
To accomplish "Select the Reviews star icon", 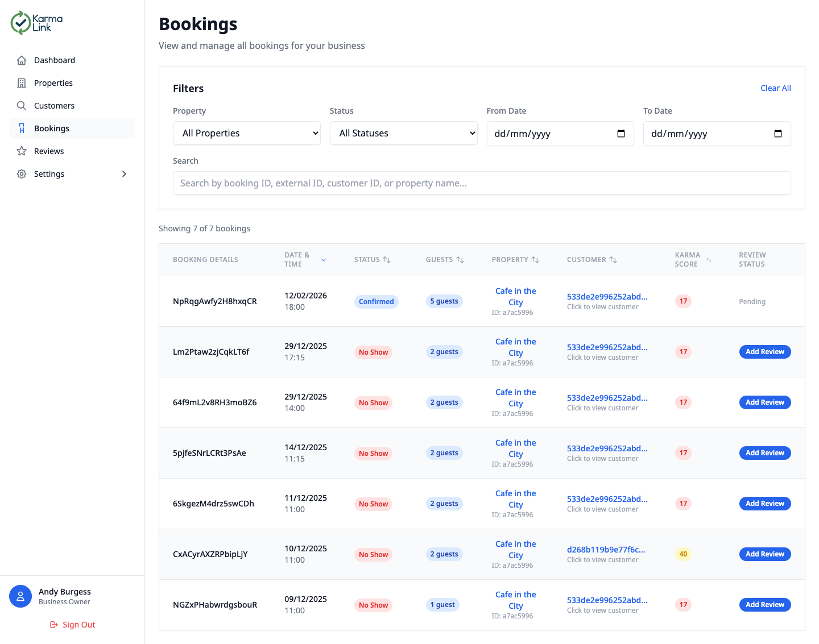I will [x=22, y=151].
